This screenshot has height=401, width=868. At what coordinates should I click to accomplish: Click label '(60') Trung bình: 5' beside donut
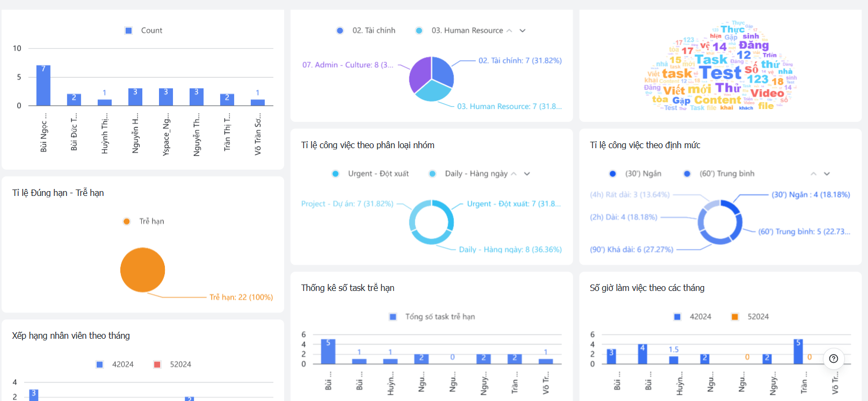click(804, 232)
